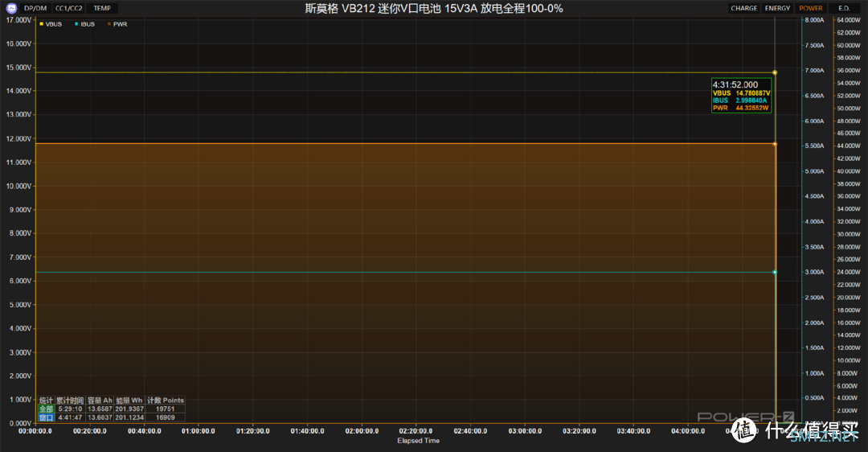Click the Power-Z app logo icon
868x452 pixels.
[x=11, y=8]
